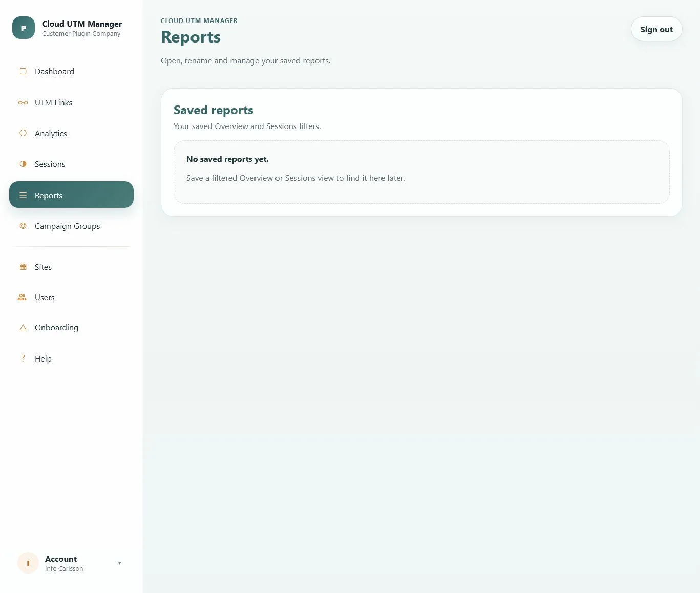Go to UTM Links
This screenshot has width=700, height=593.
click(x=71, y=102)
